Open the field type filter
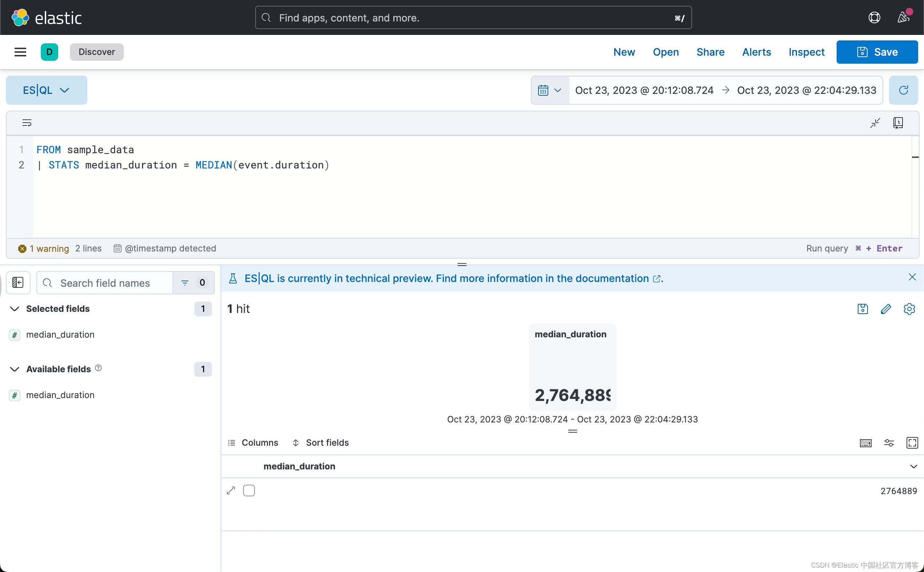This screenshot has width=924, height=572. point(193,283)
